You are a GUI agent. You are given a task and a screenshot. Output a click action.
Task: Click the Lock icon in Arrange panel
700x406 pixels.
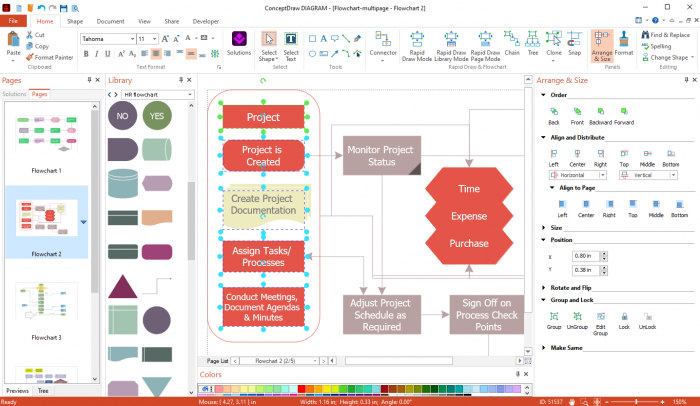[624, 317]
